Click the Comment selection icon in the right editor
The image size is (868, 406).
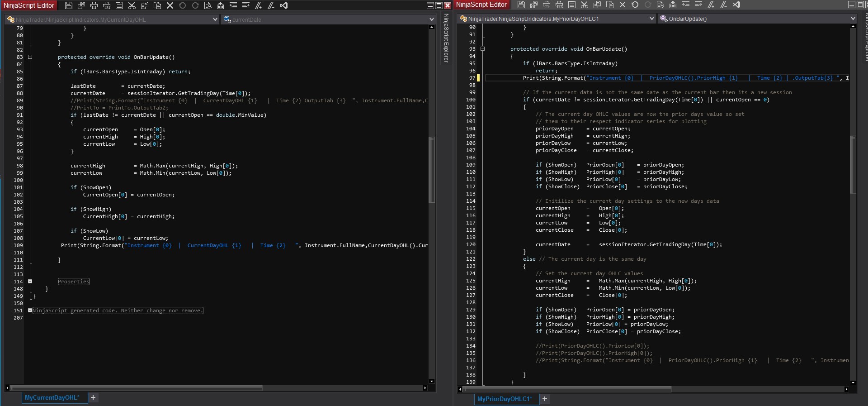point(711,5)
